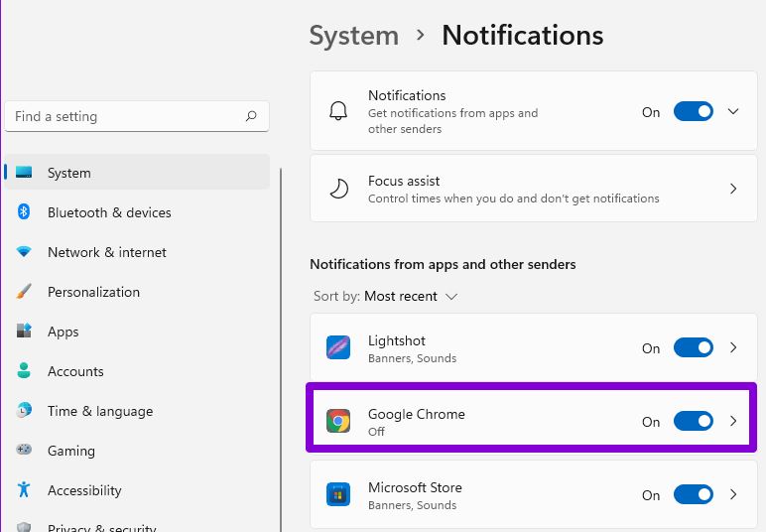Click the Focus assist moon icon
Viewport: 766px width, 532px height.
click(x=338, y=189)
